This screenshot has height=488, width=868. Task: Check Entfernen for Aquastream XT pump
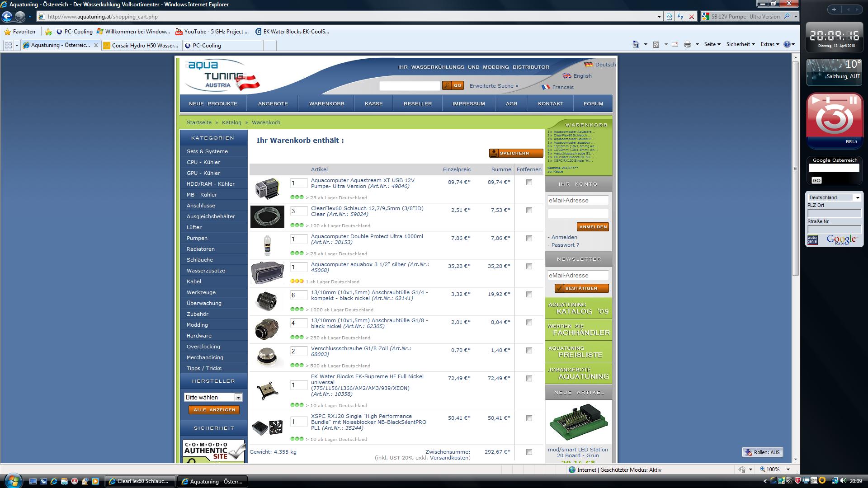click(529, 183)
